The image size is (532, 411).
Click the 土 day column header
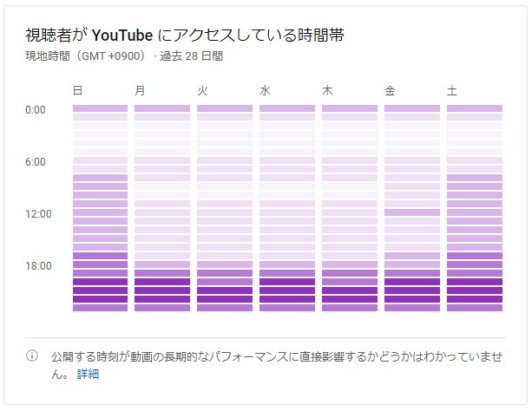click(x=453, y=89)
